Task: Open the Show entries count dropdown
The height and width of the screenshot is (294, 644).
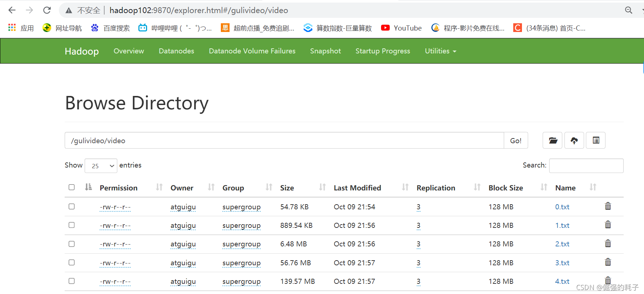Action: (x=101, y=166)
